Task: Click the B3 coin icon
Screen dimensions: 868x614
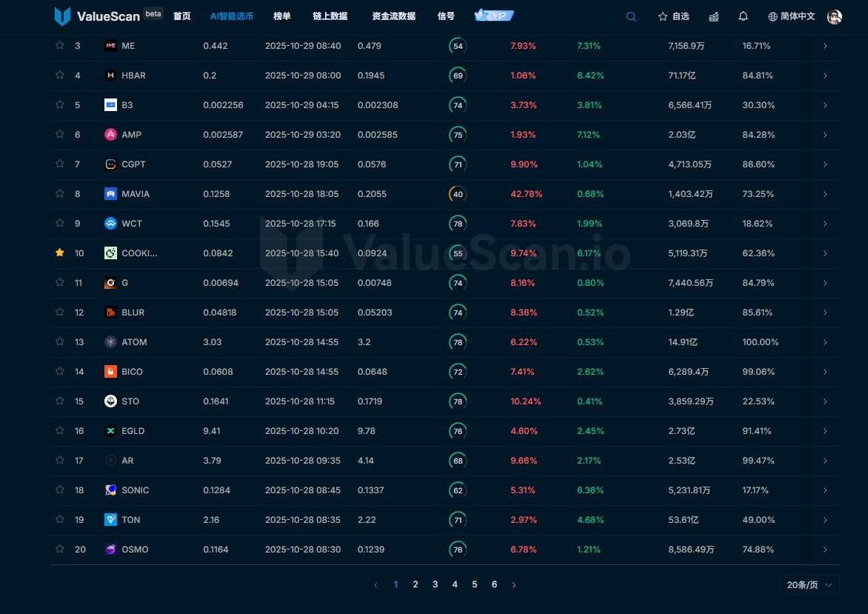Action: [110, 105]
